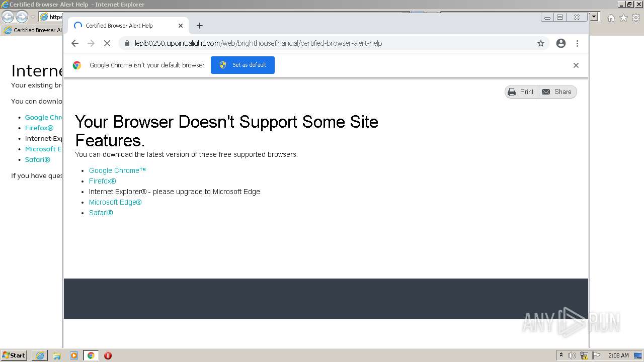Dismiss the default browser notification bar
644x362 pixels.
click(576, 65)
